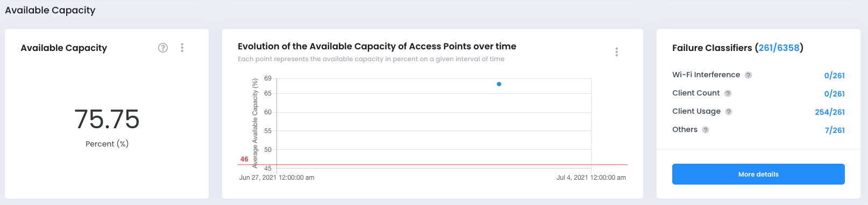Viewport: 868px width, 205px height.
Task: Open three-dot menu on Evolution chart card
Action: (617, 52)
